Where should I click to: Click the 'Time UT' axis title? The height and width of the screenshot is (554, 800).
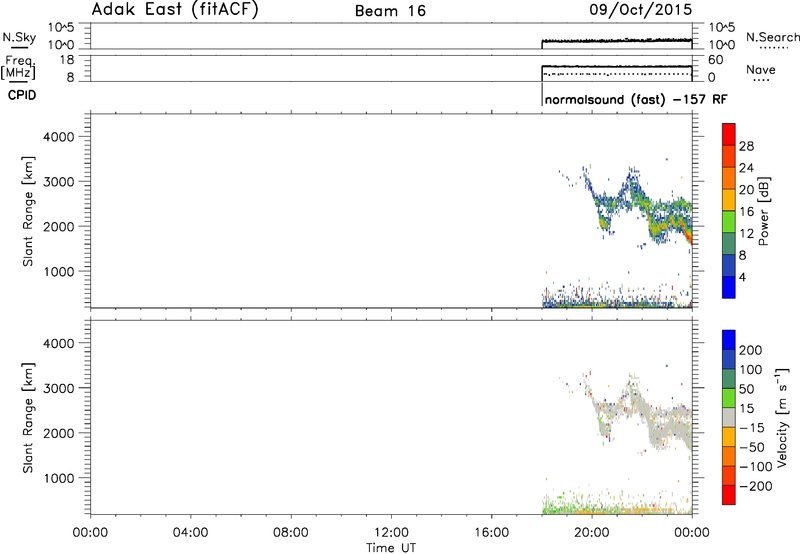[x=391, y=548]
